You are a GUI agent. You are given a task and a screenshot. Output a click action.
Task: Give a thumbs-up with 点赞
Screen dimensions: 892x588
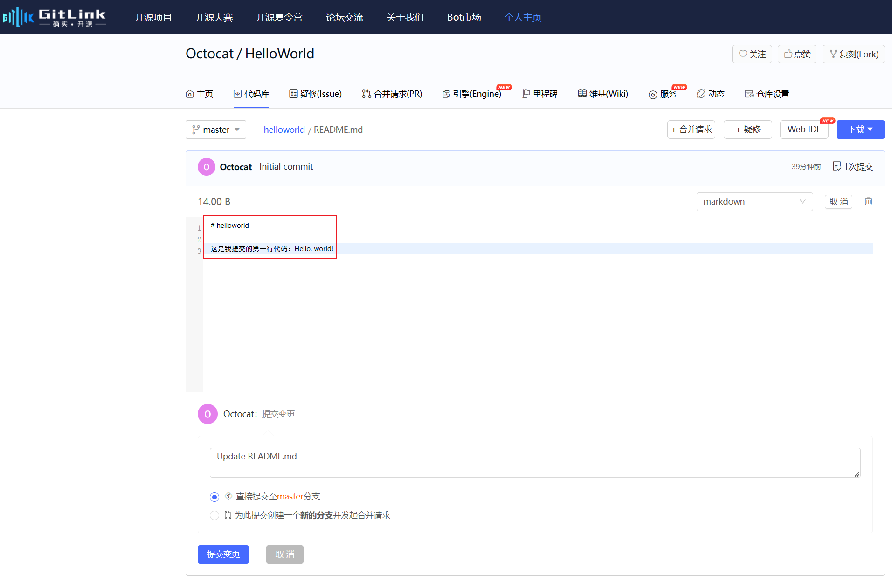point(797,54)
